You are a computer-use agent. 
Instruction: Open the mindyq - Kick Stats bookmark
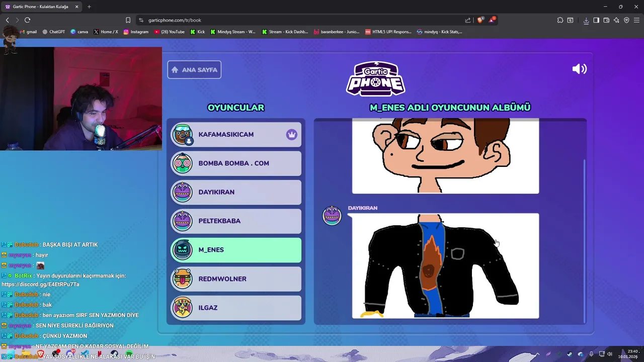[x=440, y=32]
